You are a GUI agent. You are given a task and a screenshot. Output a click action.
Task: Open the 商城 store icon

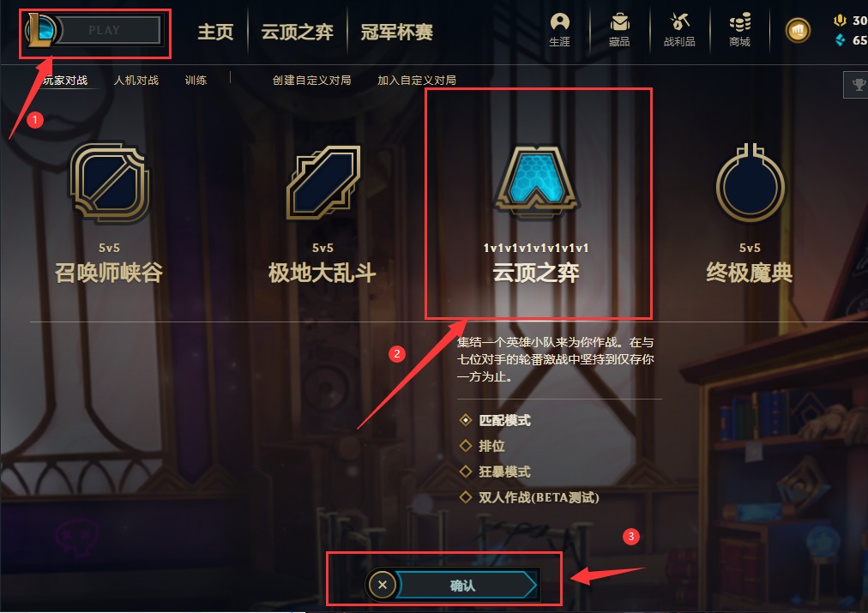[739, 30]
